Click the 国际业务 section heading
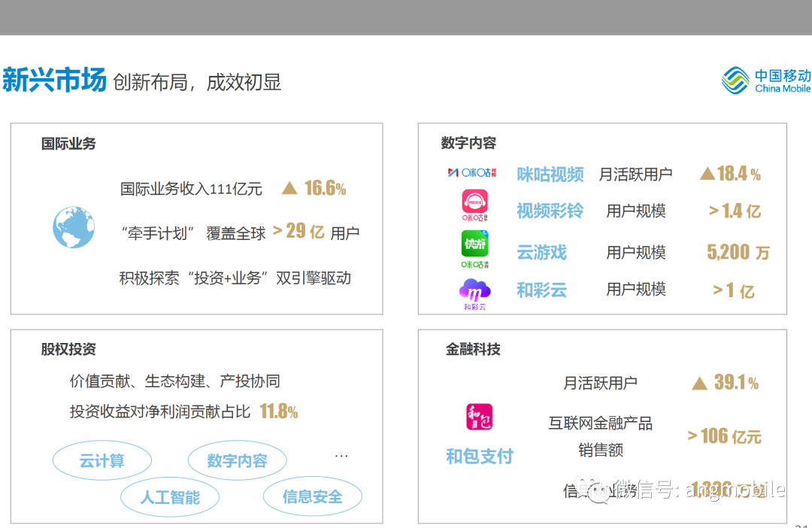812x528 pixels. pos(68,144)
